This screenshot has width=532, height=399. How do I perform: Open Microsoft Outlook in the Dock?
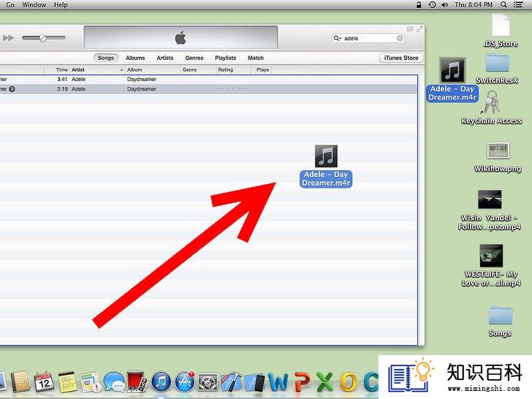click(x=349, y=382)
